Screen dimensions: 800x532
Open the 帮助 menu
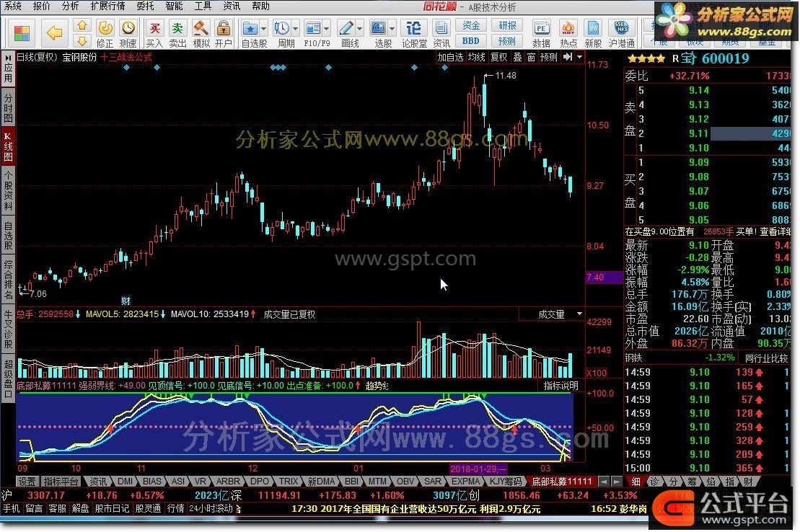(260, 6)
